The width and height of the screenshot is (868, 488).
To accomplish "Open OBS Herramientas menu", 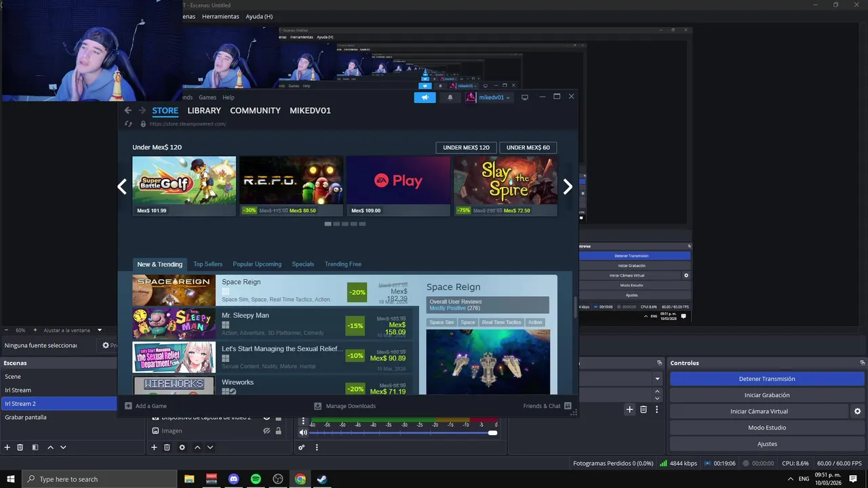I will pyautogui.click(x=220, y=16).
